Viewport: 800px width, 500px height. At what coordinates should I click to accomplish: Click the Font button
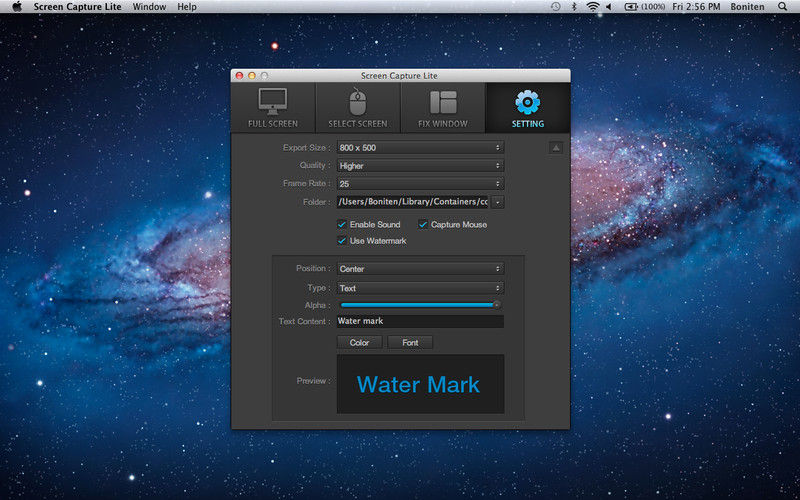click(410, 342)
